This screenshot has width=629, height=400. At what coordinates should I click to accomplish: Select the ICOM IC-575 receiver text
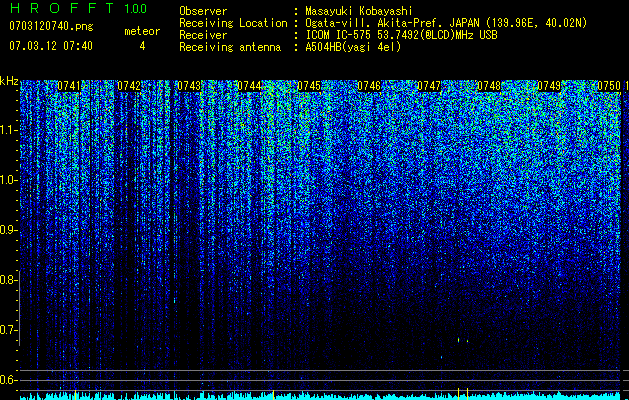(401, 35)
